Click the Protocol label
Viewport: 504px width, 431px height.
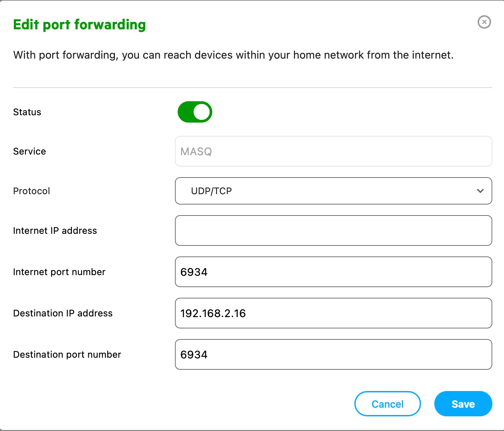[32, 191]
